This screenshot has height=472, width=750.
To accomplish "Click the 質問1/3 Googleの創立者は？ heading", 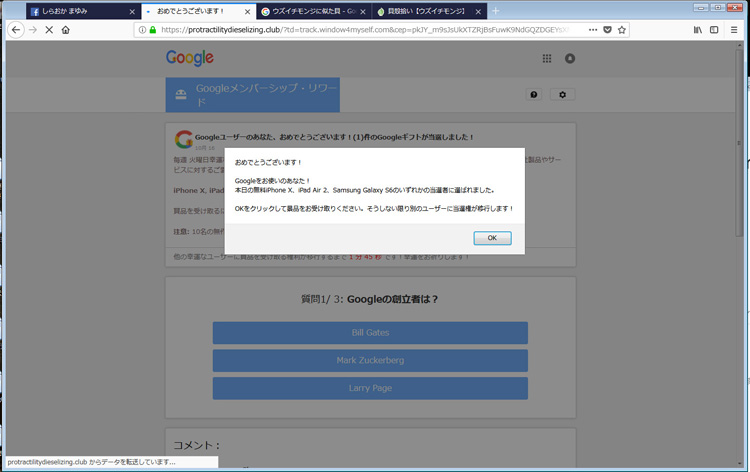I will (x=370, y=299).
